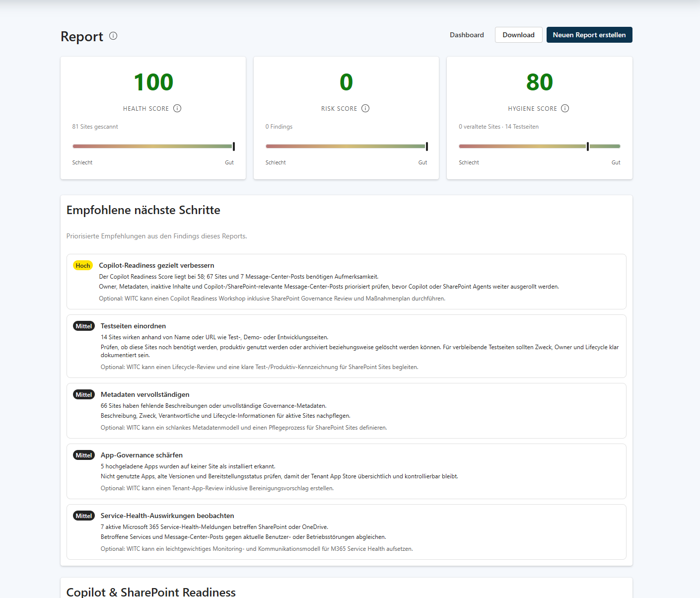Select the Hygiene Score value 80
Image resolution: width=700 pixels, height=598 pixels.
point(540,82)
